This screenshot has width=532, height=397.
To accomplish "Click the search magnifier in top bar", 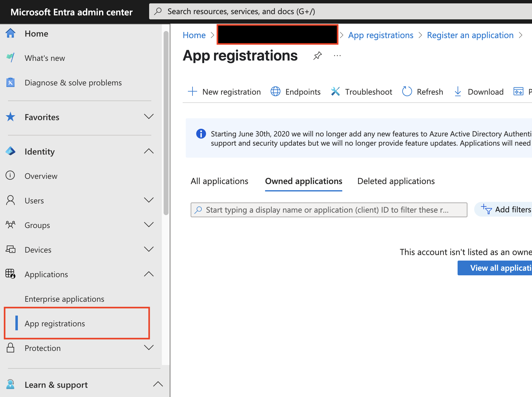I will 158,11.
